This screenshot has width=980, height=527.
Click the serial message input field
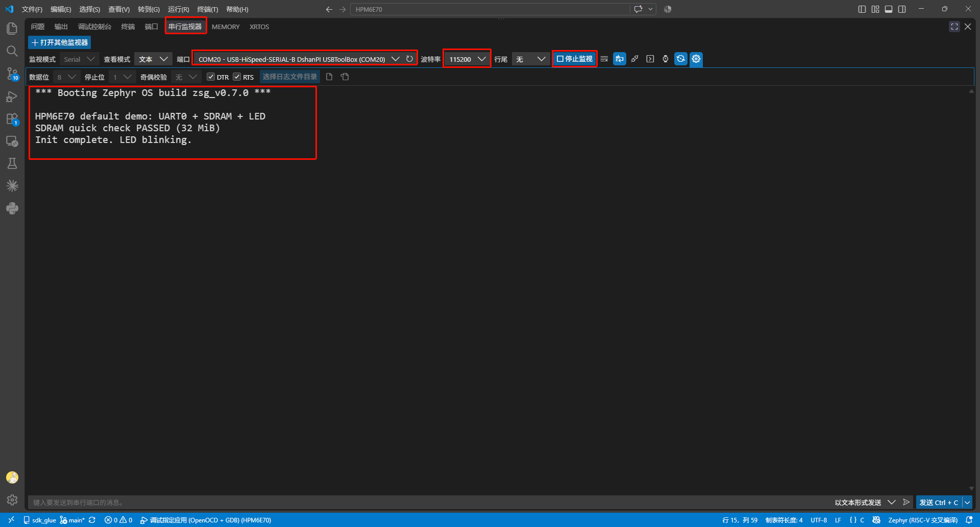pos(429,502)
